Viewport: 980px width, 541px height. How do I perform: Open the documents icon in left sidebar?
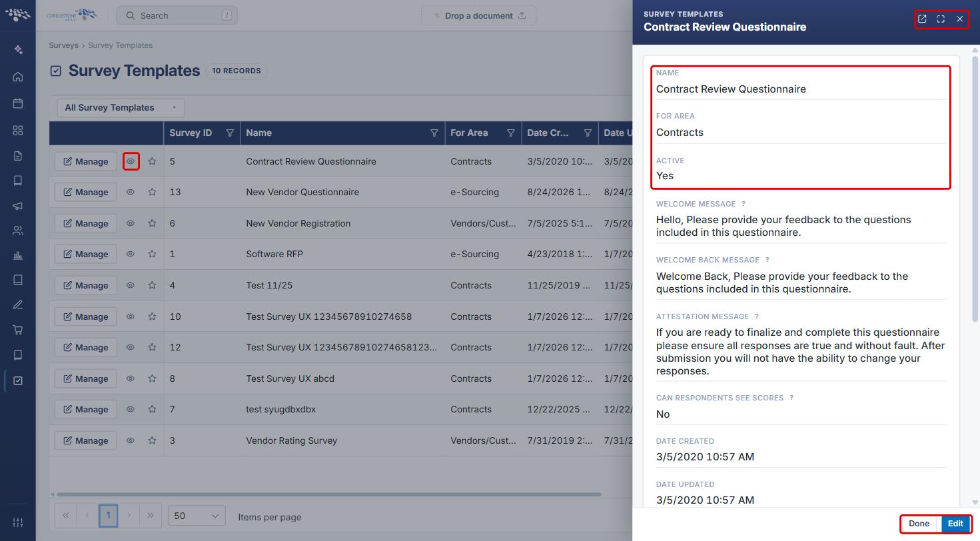(x=18, y=156)
